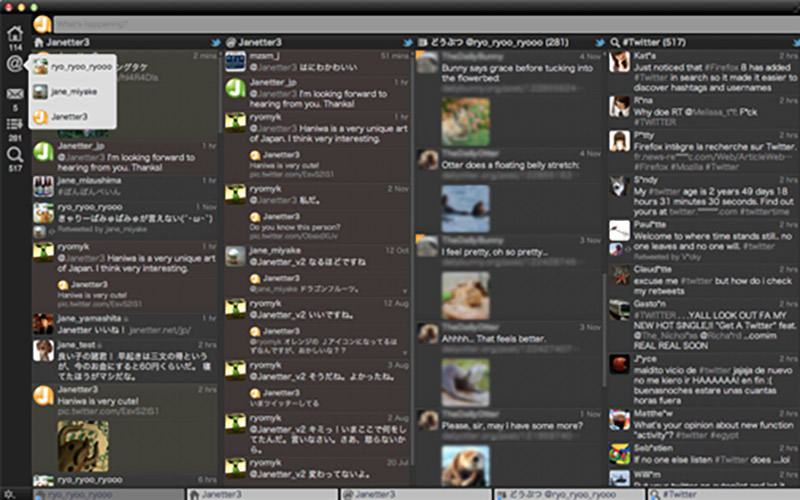Switch to Janetter3 home bottom tab
This screenshot has width=800, height=500.
[x=262, y=494]
